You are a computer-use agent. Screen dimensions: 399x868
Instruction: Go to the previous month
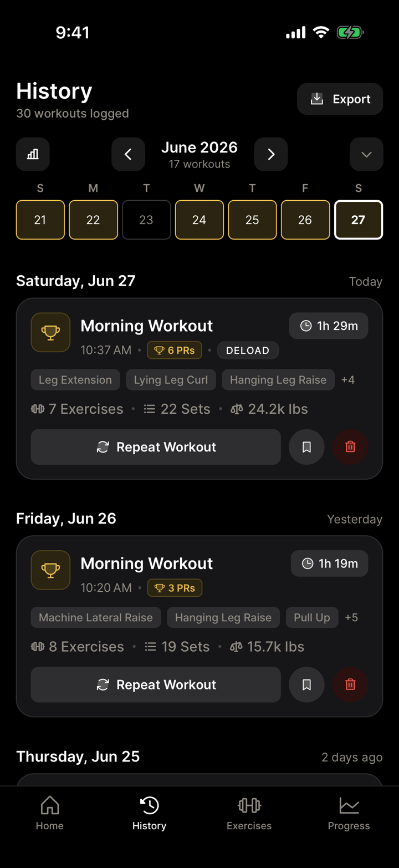click(128, 154)
